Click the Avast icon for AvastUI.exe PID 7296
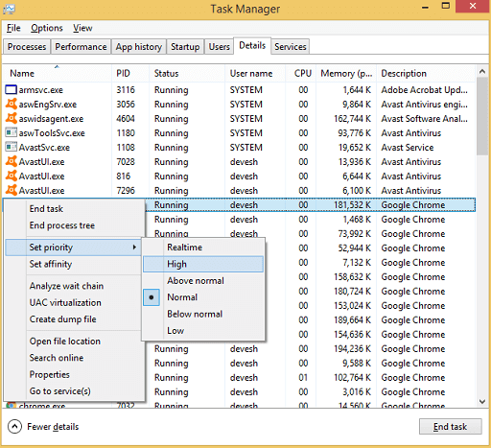 click(11, 190)
